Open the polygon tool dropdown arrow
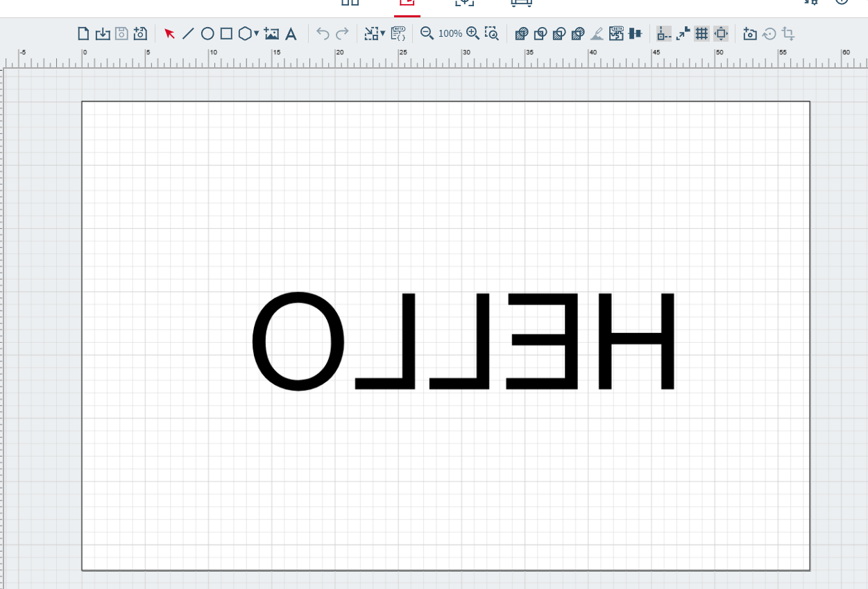 257,33
